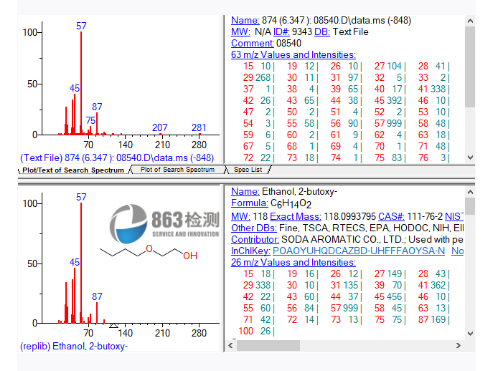Viewport: 485px width, 371px height.
Task: Open the Spec List tab
Action: click(248, 170)
